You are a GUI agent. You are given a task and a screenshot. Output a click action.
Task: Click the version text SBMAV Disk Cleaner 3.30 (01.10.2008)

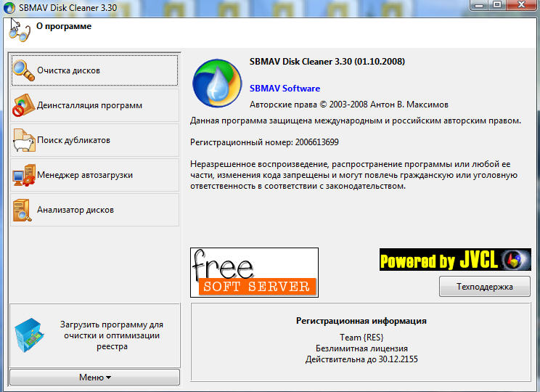[x=327, y=62]
